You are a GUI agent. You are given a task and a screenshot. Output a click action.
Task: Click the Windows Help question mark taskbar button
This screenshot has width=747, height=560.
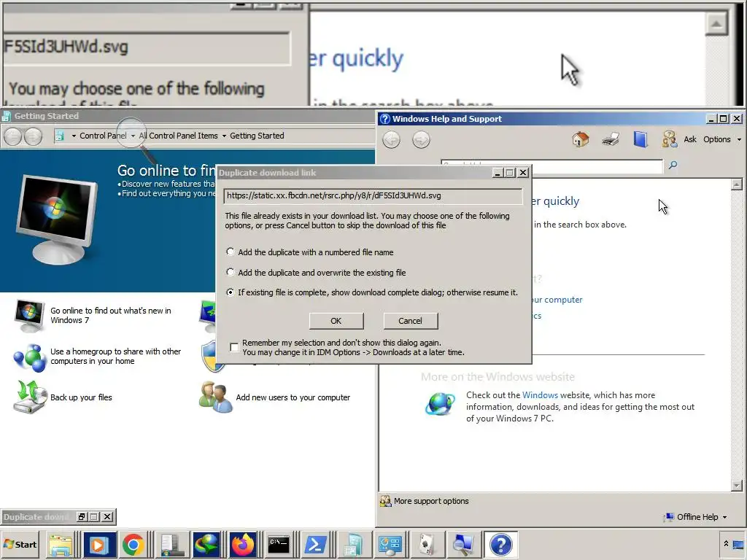pyautogui.click(x=500, y=545)
